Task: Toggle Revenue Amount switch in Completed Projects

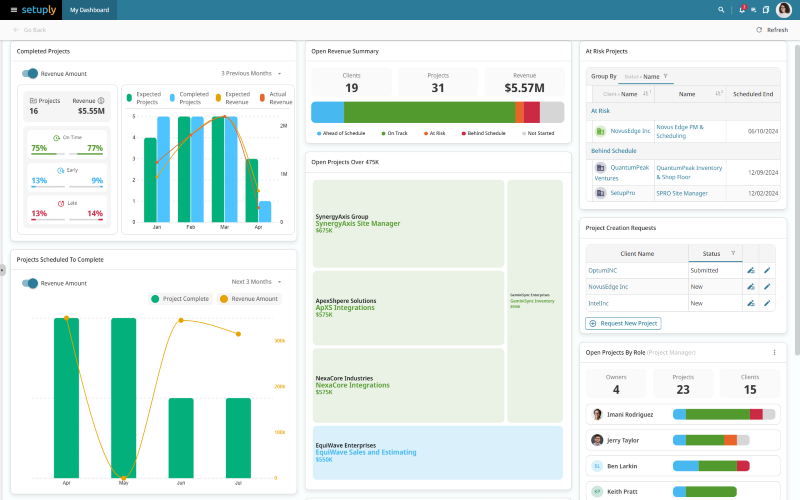Action: coord(30,73)
